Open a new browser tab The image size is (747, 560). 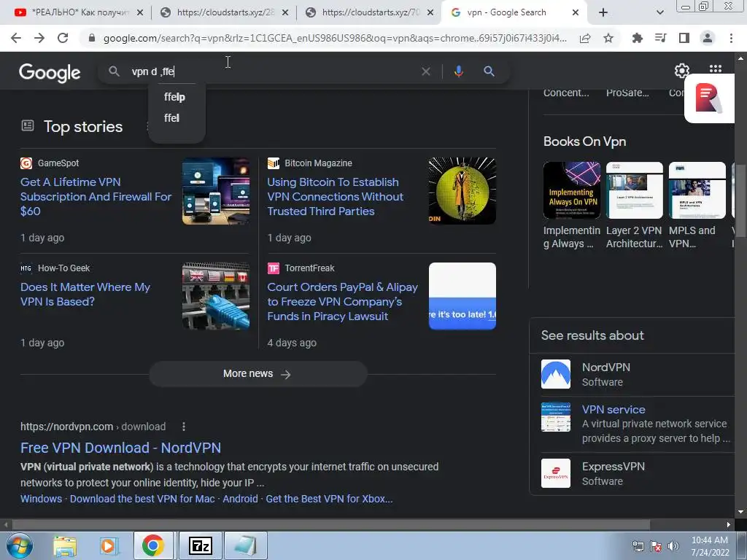pos(603,12)
